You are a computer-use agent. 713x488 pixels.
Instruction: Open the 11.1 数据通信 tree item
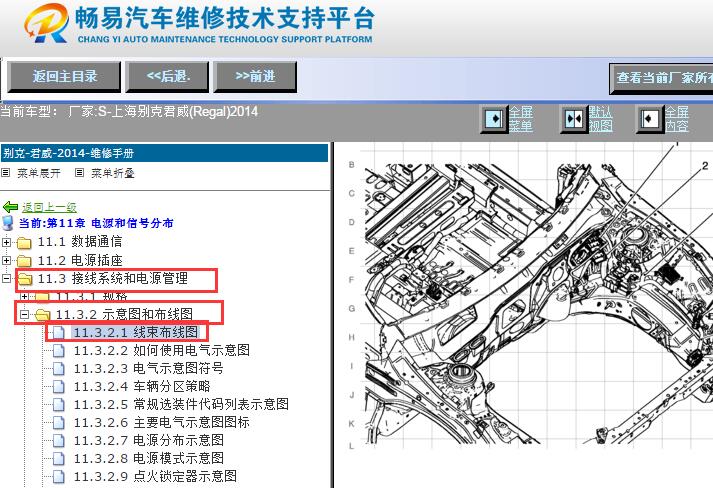tap(80, 241)
